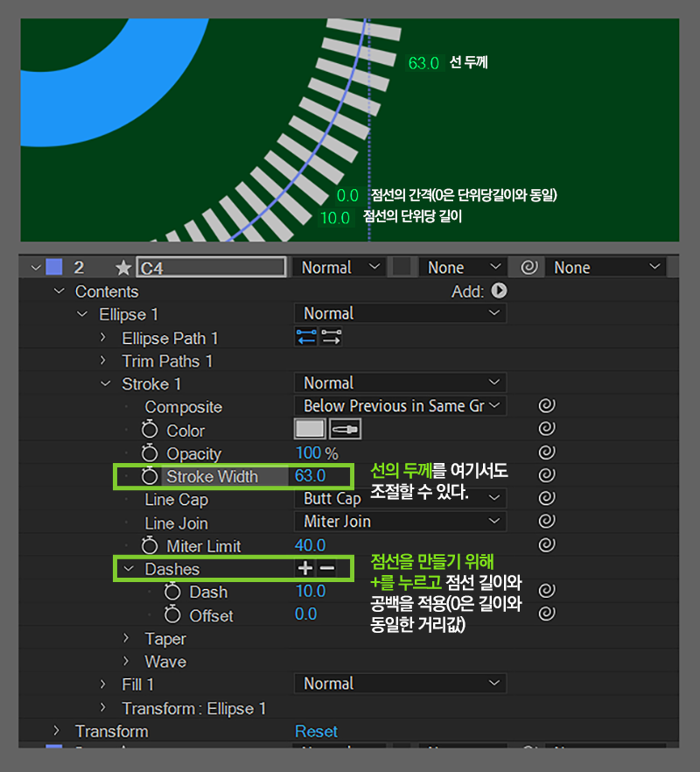
Task: Open the stroke Color swatch
Action: (x=310, y=429)
